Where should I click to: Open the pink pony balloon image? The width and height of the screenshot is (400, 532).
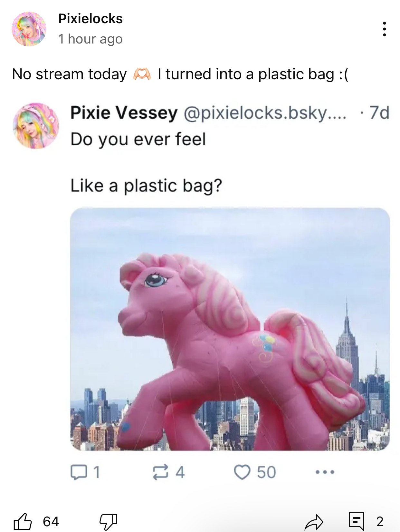[x=230, y=329]
